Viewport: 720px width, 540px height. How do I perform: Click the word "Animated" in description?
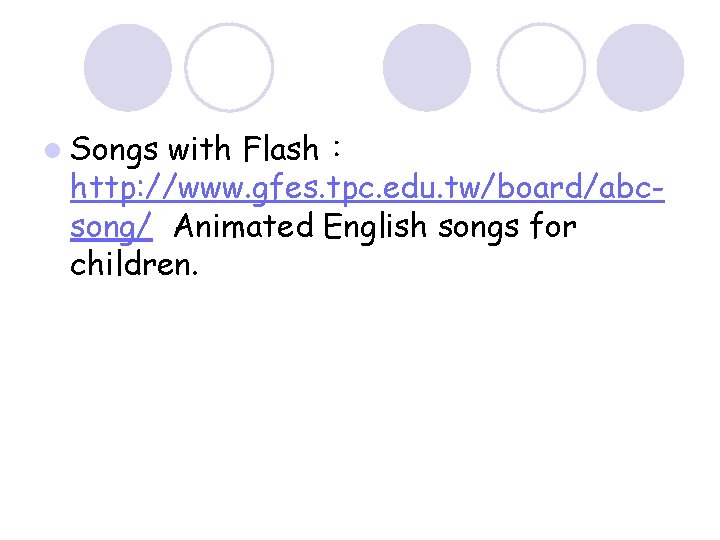(244, 225)
